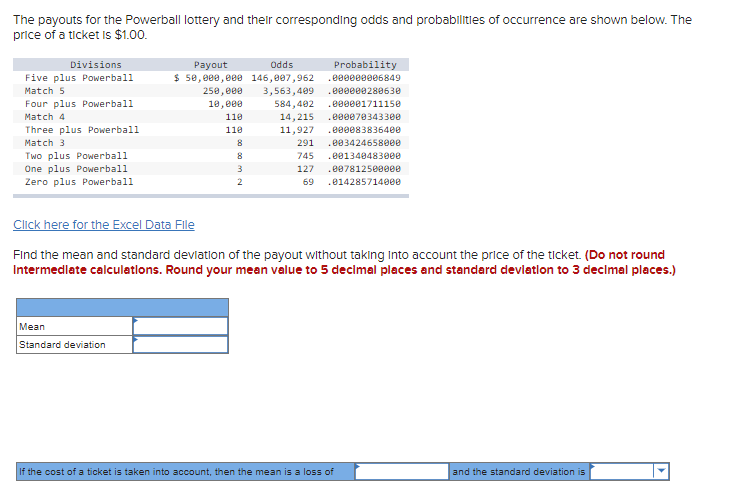Viewport: 750px width, 504px height.
Task: Select the 'Payout' column header
Action: pos(210,65)
